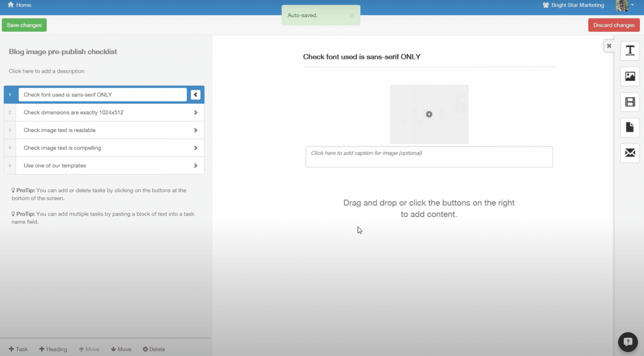Expand 'Check dimensions are exactly 1024x512' task
Viewport: 644px width, 356px height.
tap(195, 112)
